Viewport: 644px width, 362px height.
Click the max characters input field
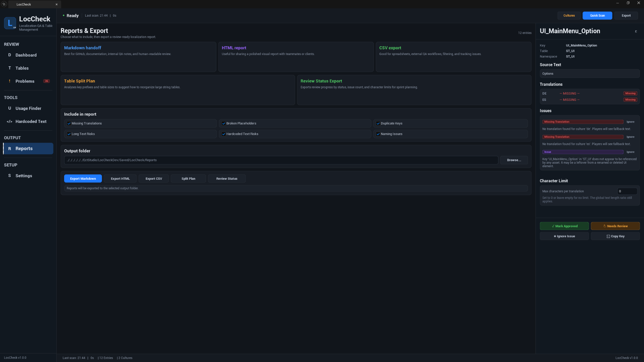pos(627,191)
